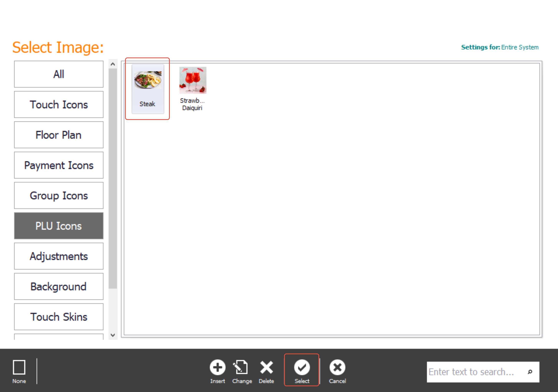
Task: Select the PLU Icons category
Action: 59,226
